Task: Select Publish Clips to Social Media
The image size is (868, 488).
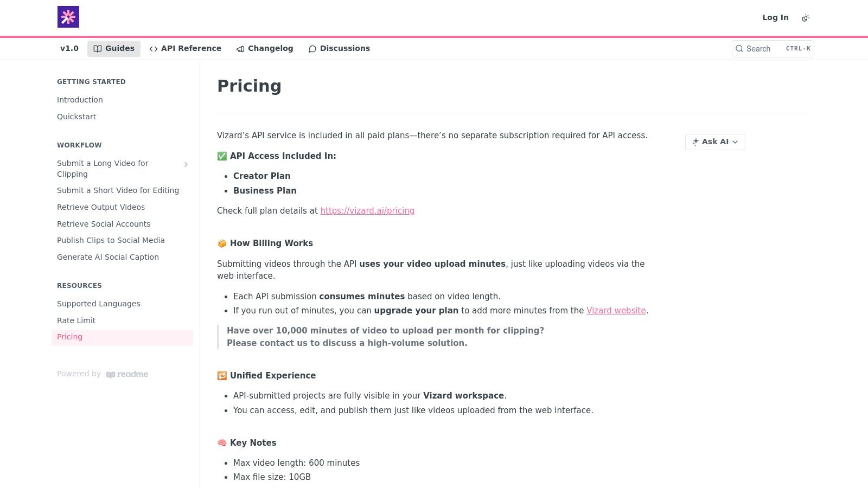Action: [x=111, y=240]
